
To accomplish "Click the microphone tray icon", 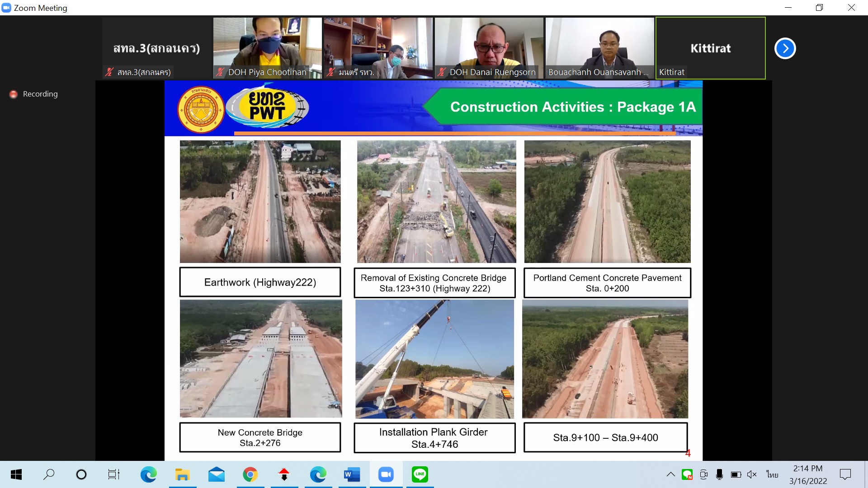I will (x=719, y=474).
